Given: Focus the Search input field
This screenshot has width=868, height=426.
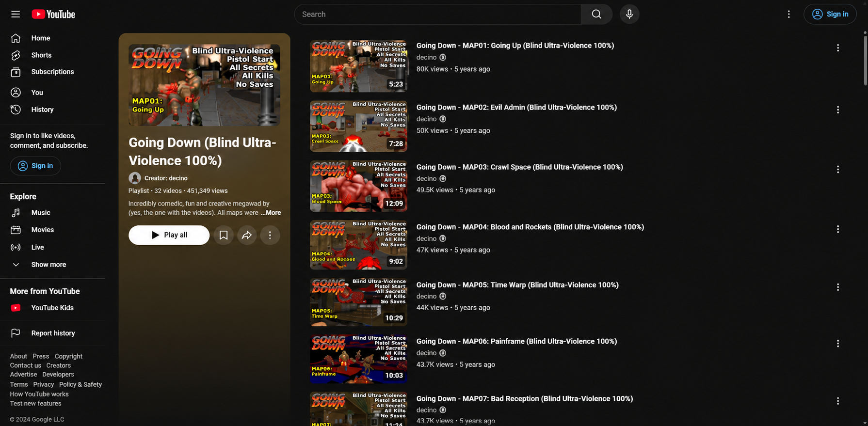Looking at the screenshot, I should [x=438, y=14].
